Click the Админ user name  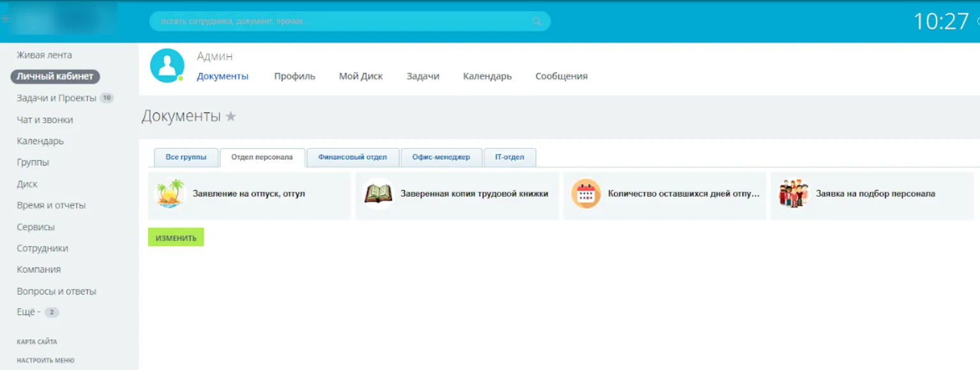tap(215, 56)
